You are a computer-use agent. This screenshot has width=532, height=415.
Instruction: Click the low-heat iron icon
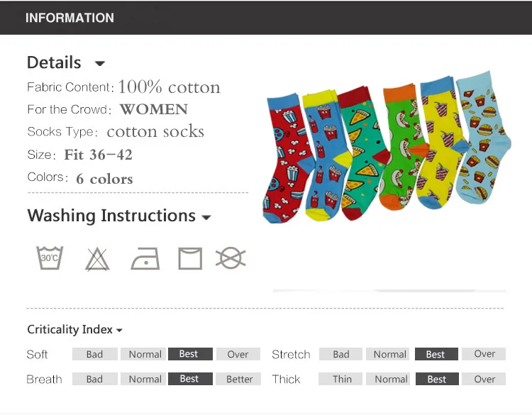[x=145, y=258]
